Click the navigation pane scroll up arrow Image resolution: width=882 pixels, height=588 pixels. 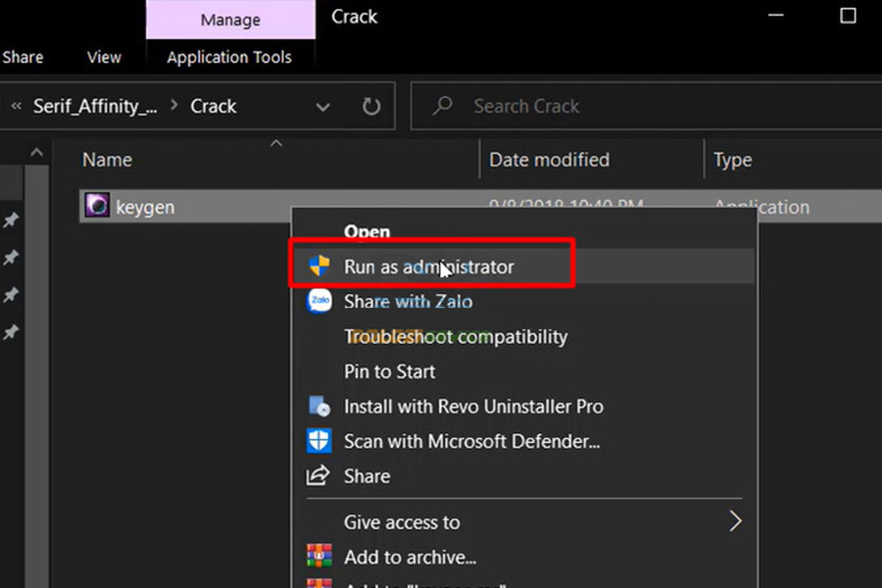pos(36,152)
